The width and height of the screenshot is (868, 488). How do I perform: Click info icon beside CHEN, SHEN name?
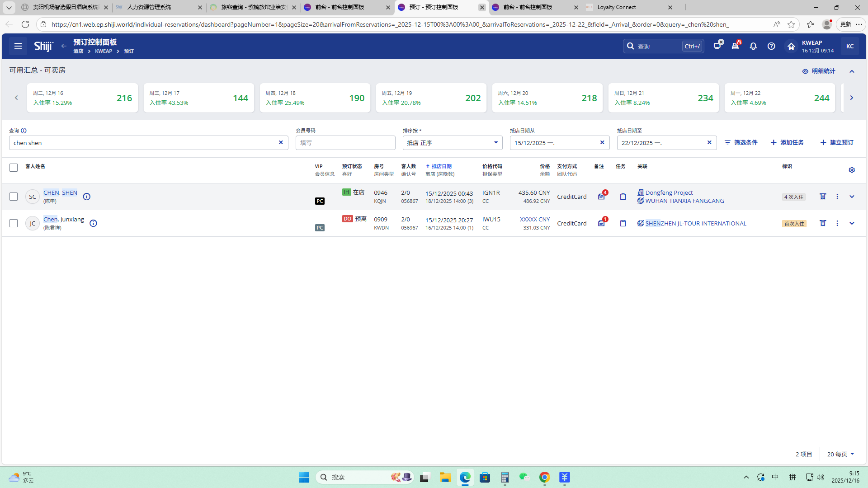pos(87,197)
